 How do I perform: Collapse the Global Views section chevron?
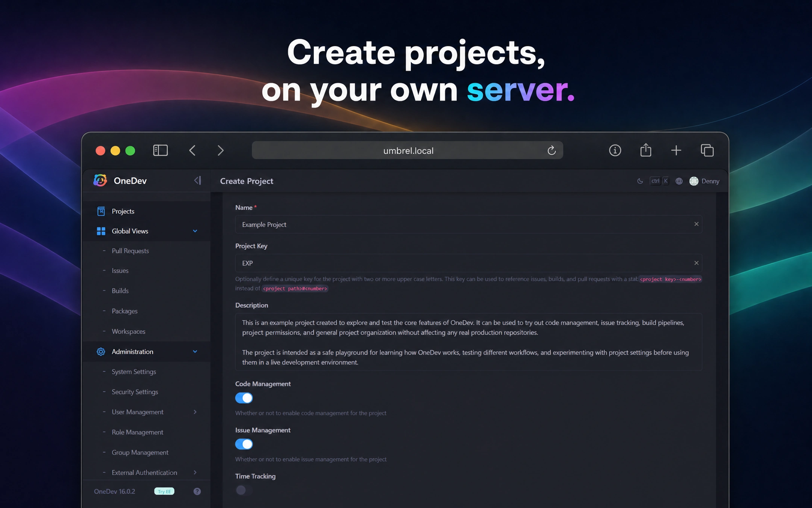point(195,231)
